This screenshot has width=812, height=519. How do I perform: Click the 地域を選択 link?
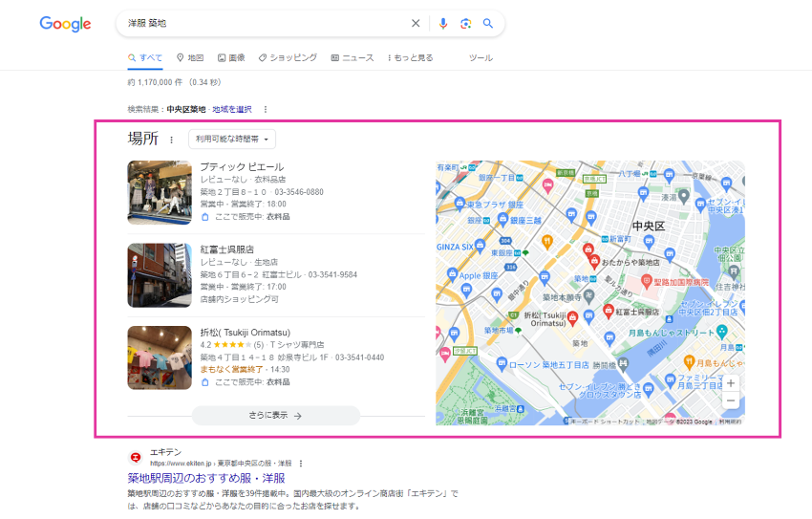(232, 109)
